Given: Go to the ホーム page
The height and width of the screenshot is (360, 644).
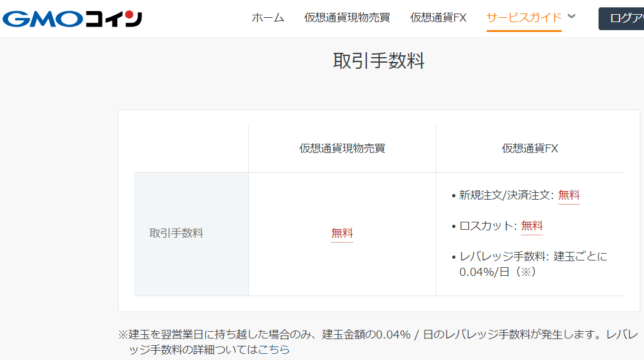Looking at the screenshot, I should (268, 18).
